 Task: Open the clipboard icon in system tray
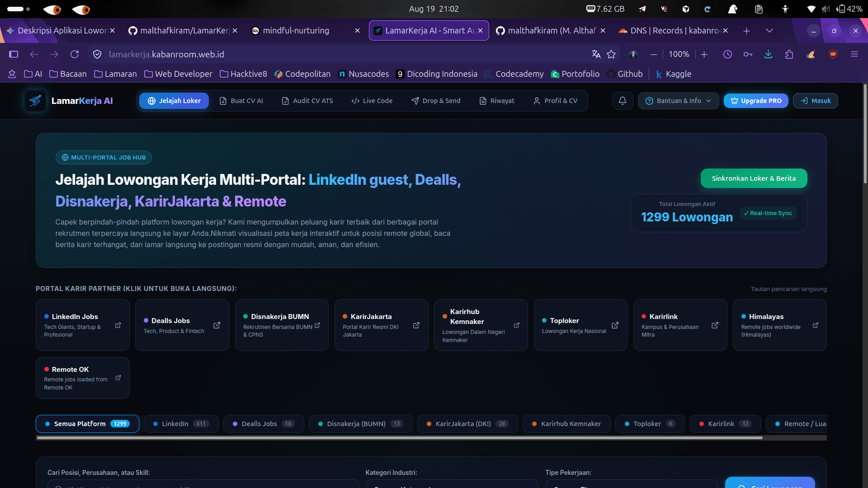coord(759,9)
